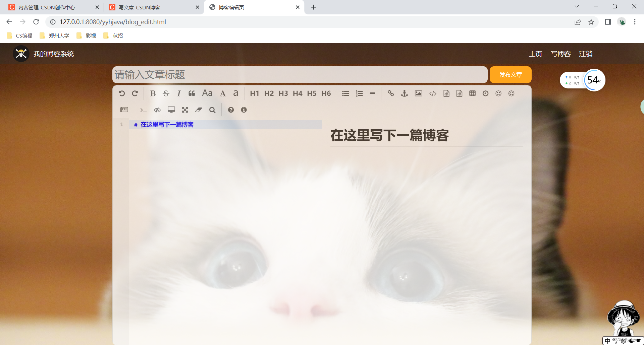The height and width of the screenshot is (345, 644).
Task: Toggle fullscreen editor mode
Action: [x=185, y=110]
